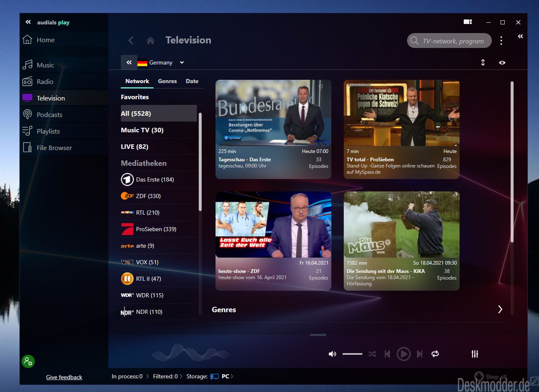Open the sort order arrows
Image resolution: width=539 pixels, height=392 pixels.
[483, 62]
